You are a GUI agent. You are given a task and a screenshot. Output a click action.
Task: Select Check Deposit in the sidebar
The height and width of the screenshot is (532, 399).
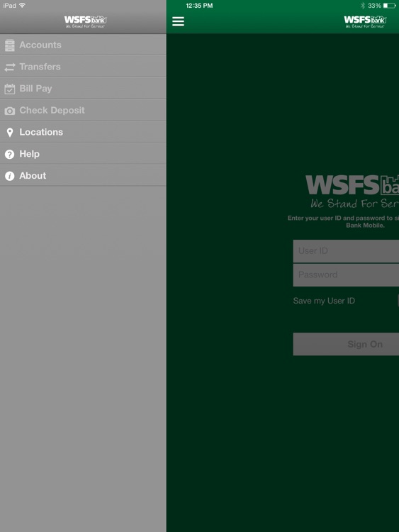pos(83,110)
